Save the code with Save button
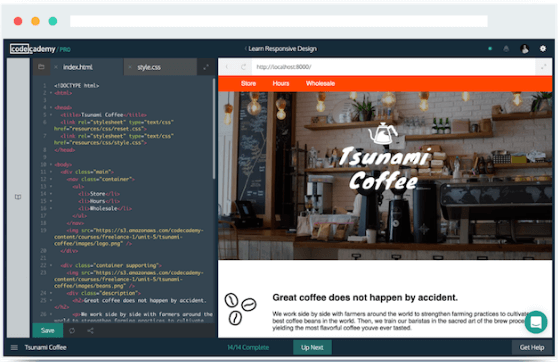 click(x=48, y=330)
